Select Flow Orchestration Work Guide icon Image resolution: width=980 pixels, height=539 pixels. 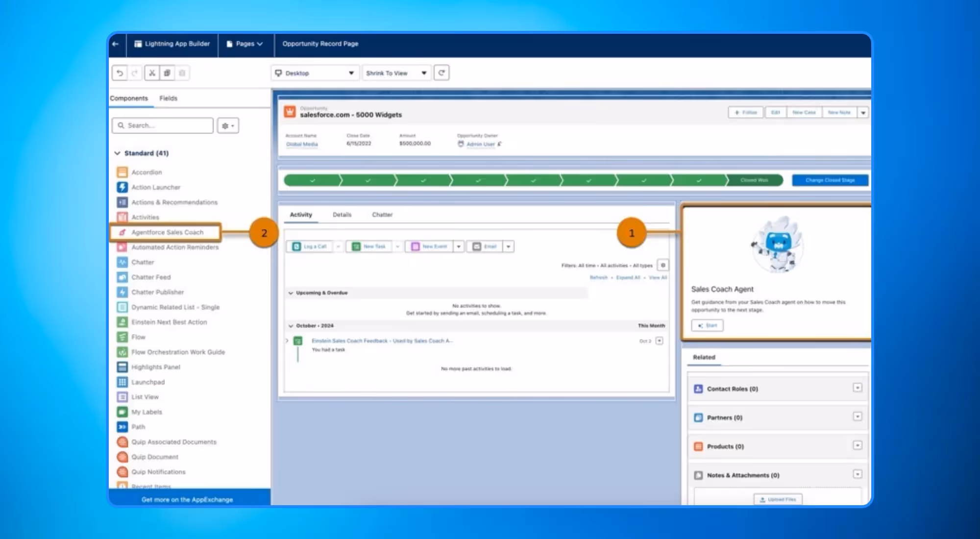point(122,352)
